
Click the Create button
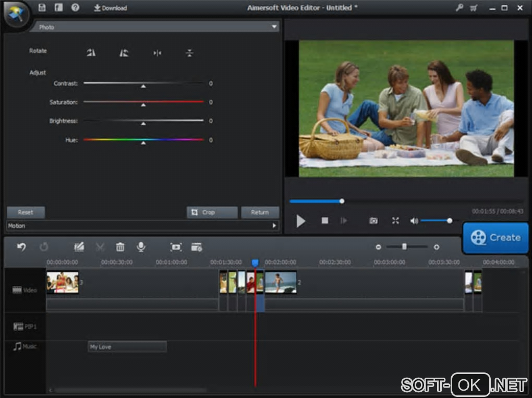495,237
